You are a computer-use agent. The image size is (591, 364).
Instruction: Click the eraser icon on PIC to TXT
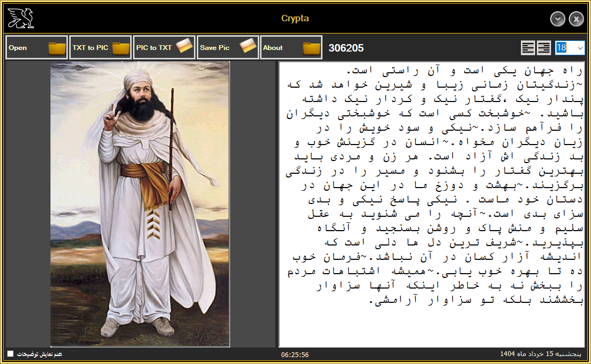(184, 46)
